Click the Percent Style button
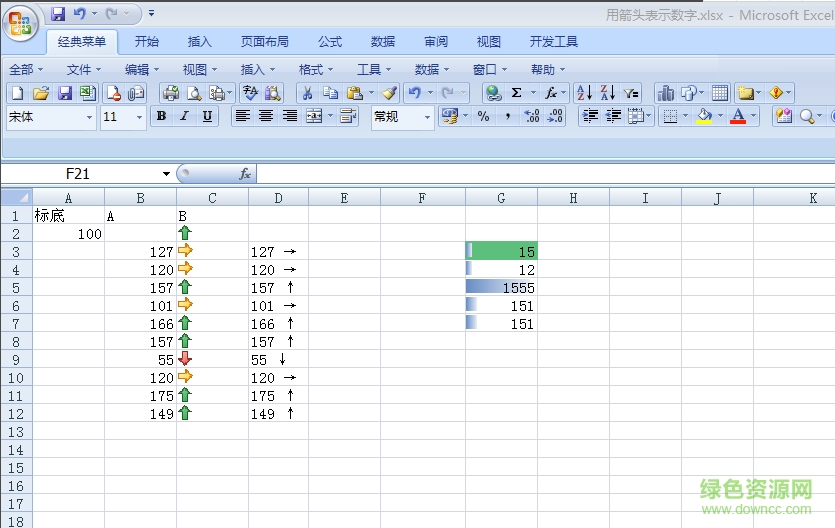Viewport: 835px width, 528px height. [484, 117]
